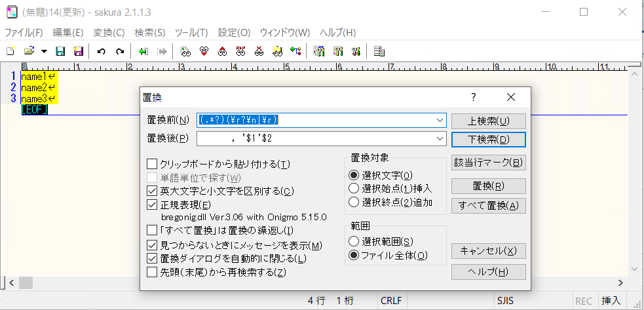
Task: Open the 編集(E) menu
Action: (x=67, y=33)
